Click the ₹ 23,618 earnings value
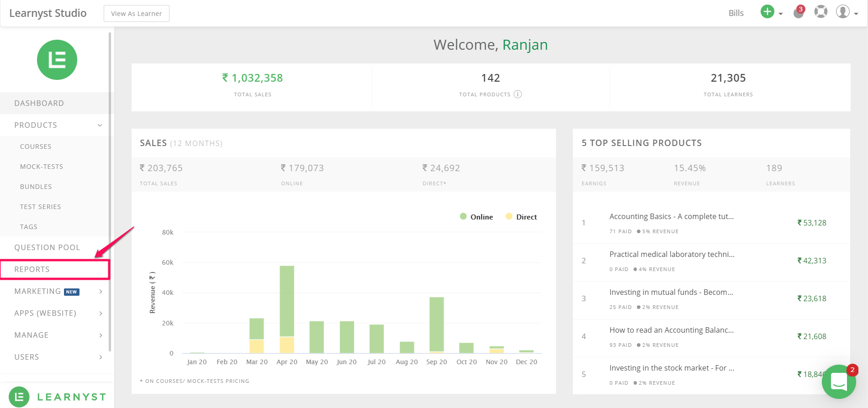Screen dimensions: 868x408 [x=812, y=298]
